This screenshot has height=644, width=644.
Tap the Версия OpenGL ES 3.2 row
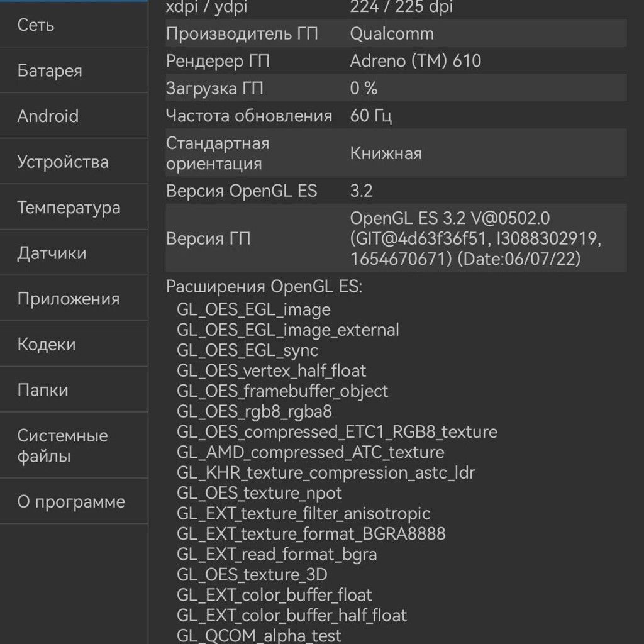pos(396,191)
